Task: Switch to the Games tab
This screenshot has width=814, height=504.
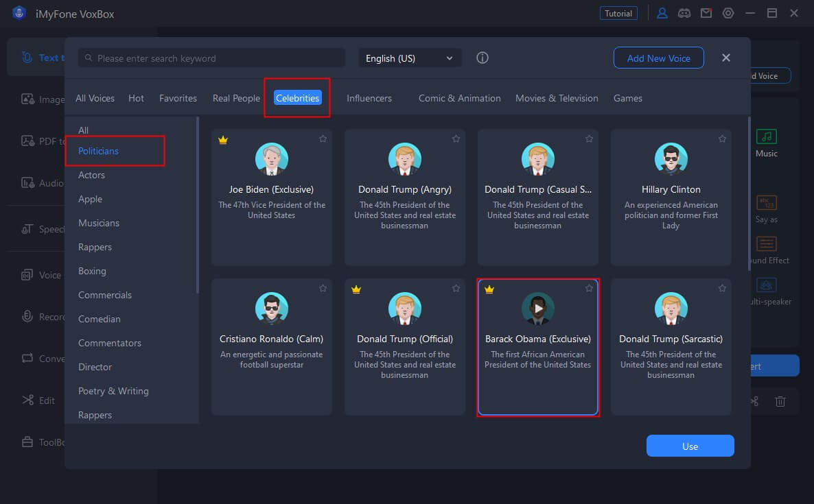Action: (x=627, y=98)
